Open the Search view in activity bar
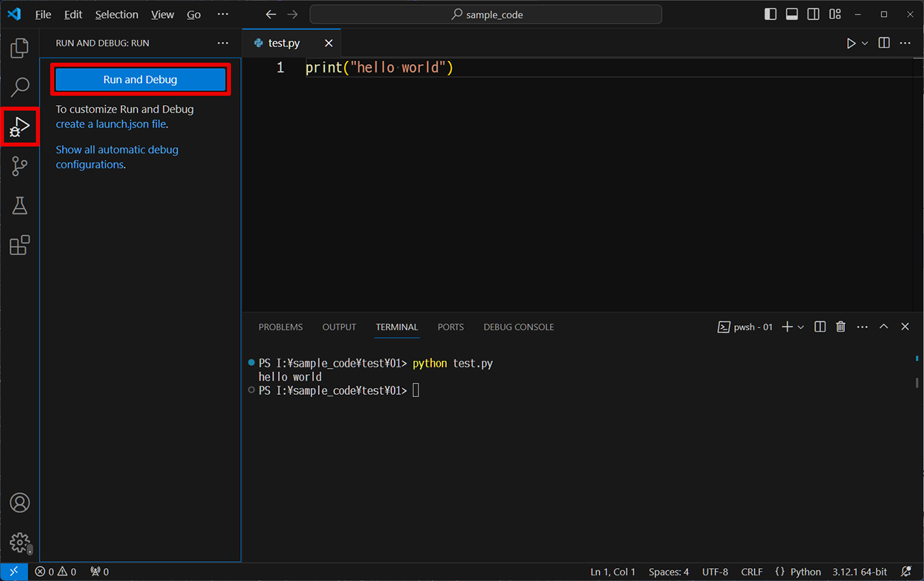 click(19, 87)
